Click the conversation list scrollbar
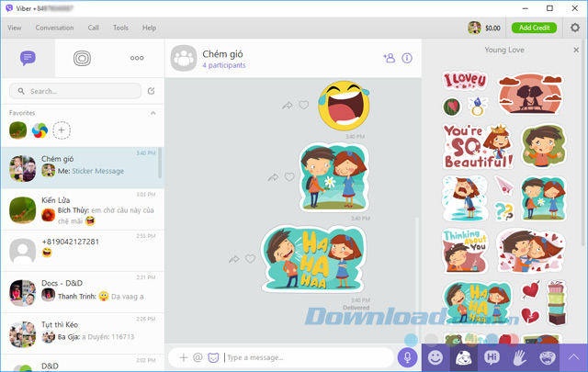Screen dimensions: 588x372 click(x=160, y=163)
